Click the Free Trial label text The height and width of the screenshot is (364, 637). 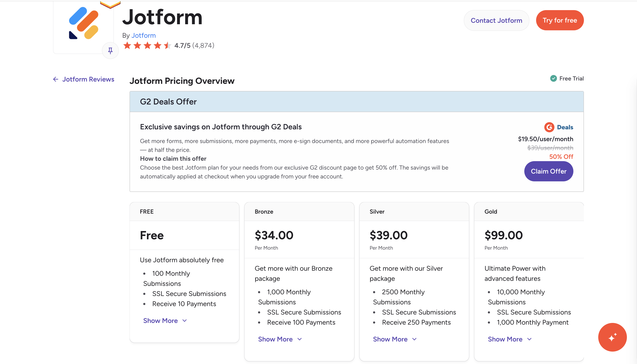pyautogui.click(x=571, y=79)
